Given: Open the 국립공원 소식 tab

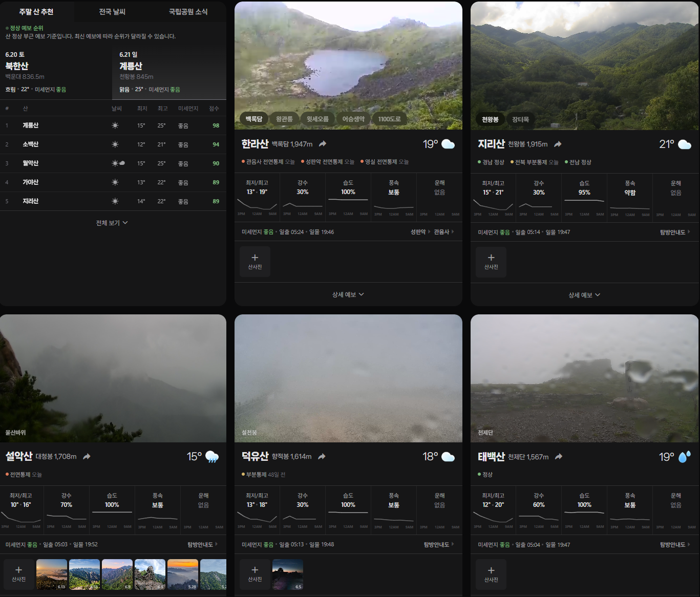Looking at the screenshot, I should pyautogui.click(x=188, y=11).
